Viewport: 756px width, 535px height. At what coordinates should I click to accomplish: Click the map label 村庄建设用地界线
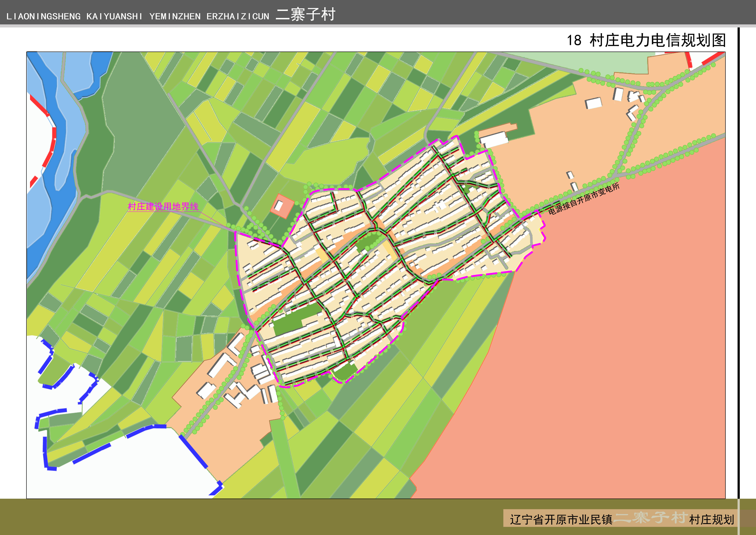(163, 206)
